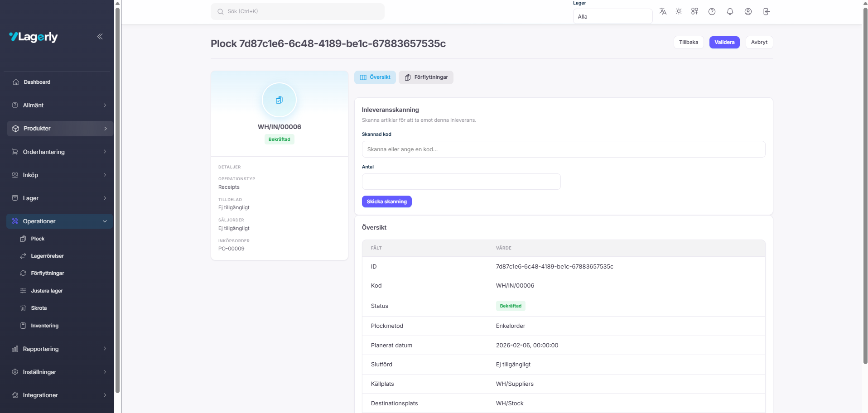The image size is (868, 413).
Task: Open the language switcher icon
Action: pyautogui.click(x=662, y=11)
